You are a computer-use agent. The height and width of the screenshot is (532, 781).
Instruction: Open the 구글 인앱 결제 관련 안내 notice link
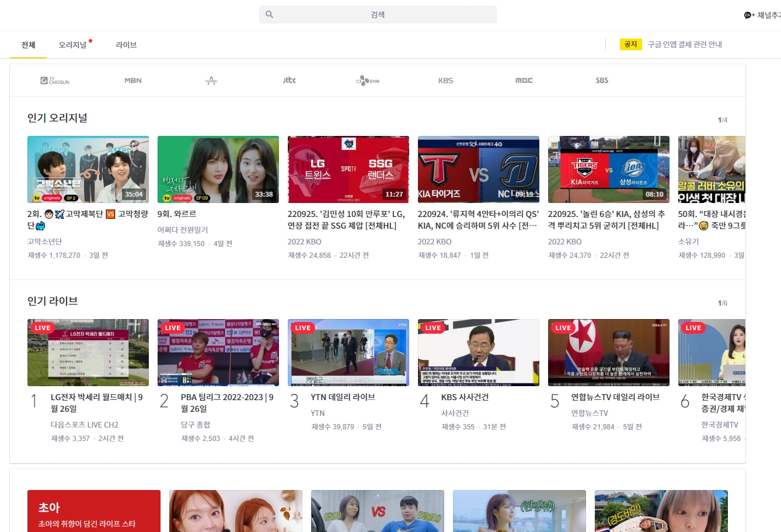point(684,44)
